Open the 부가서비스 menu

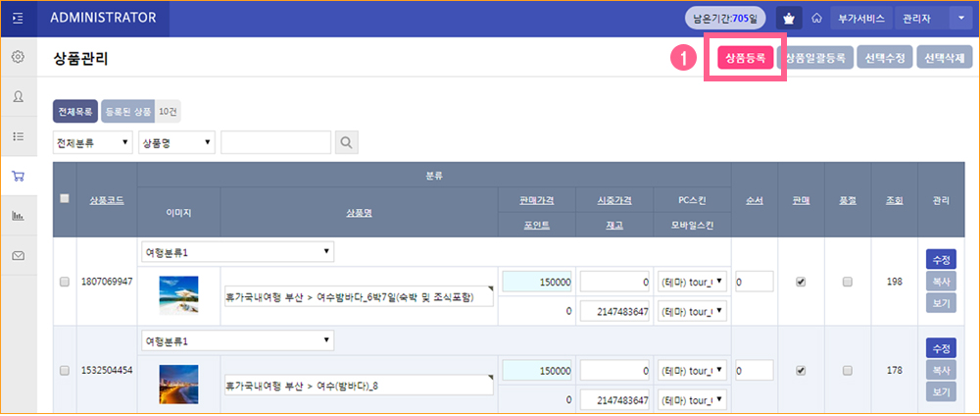tap(861, 18)
